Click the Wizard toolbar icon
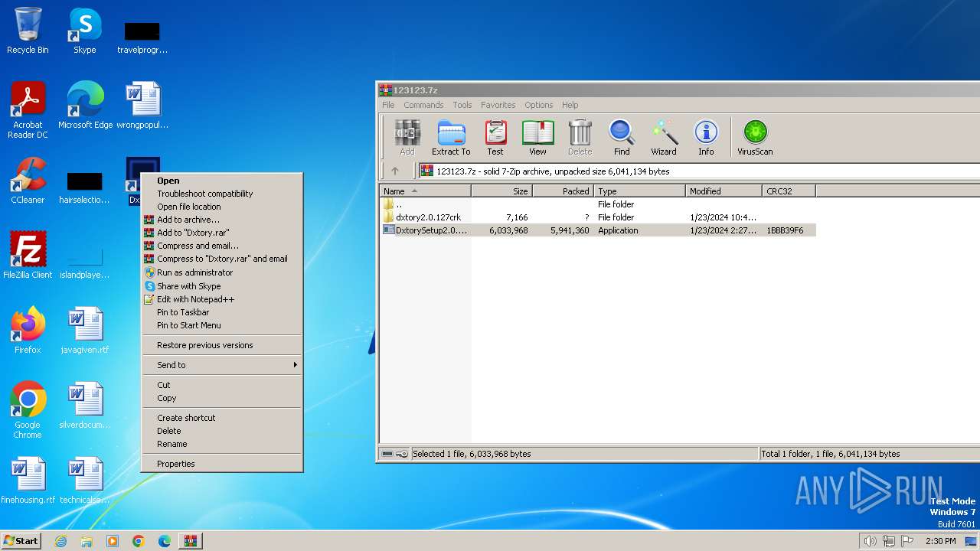 click(x=664, y=138)
